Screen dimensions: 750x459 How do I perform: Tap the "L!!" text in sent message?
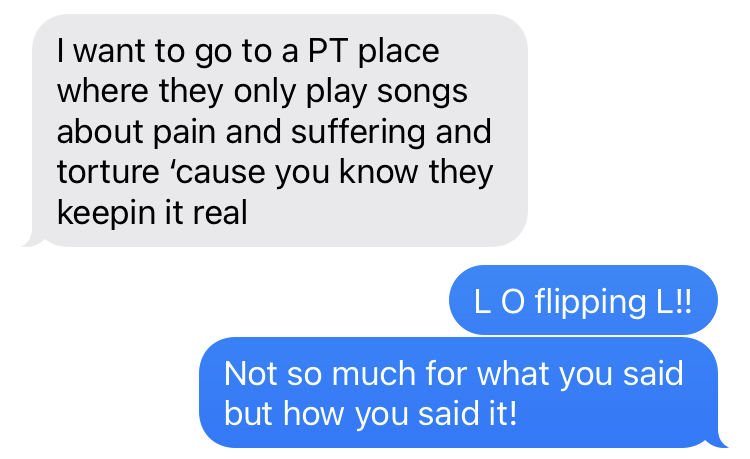[x=674, y=302]
